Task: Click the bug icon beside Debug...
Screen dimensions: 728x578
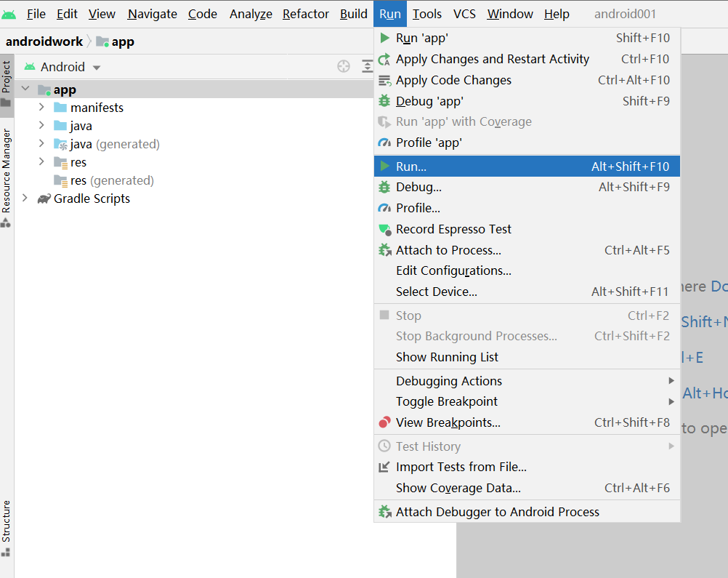Action: coord(384,187)
